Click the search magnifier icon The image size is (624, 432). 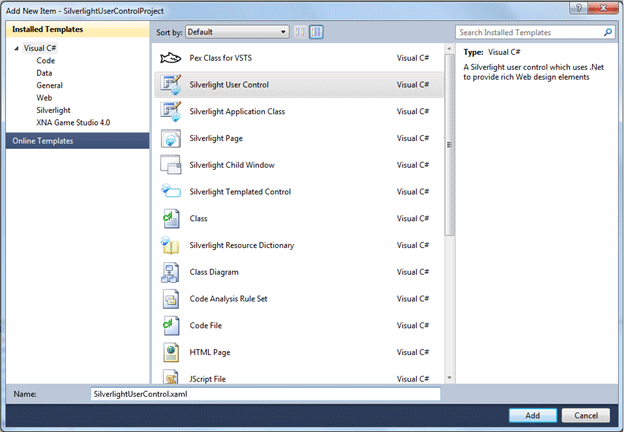(608, 32)
